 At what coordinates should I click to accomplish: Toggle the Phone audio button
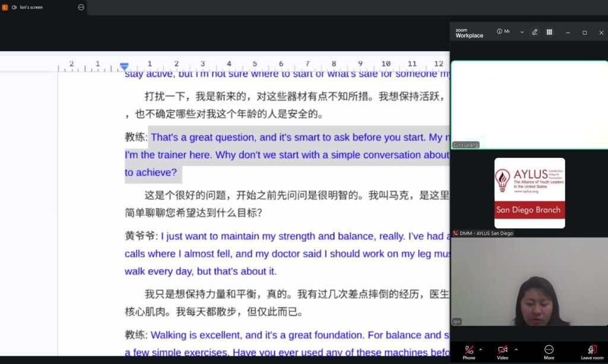[469, 350]
